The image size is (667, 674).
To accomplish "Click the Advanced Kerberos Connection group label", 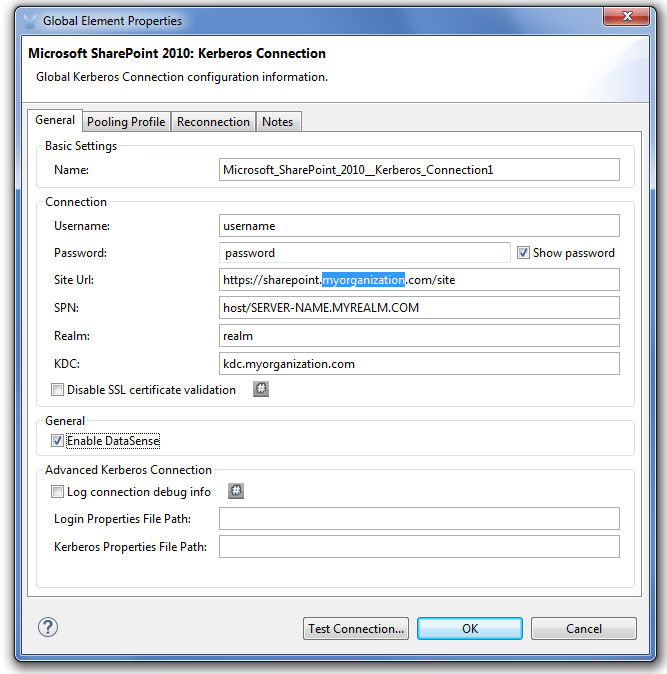I will click(x=128, y=470).
